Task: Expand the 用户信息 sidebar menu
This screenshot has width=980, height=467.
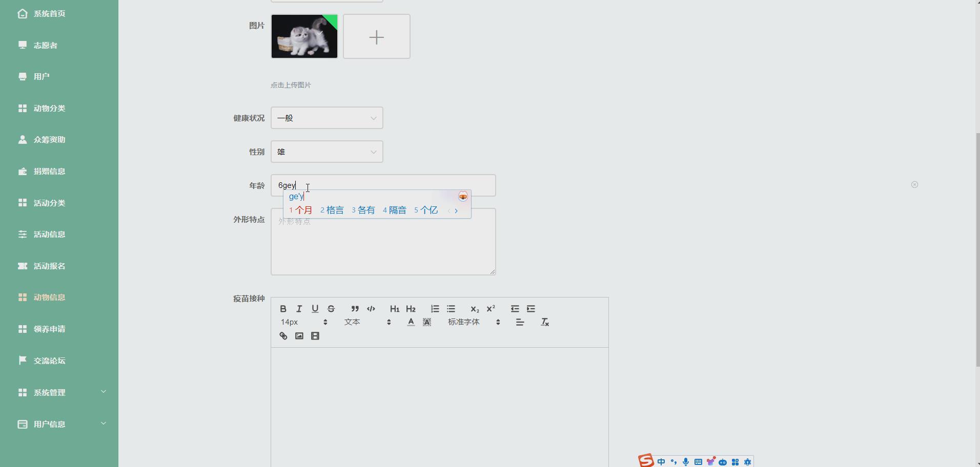Action: coord(59,424)
